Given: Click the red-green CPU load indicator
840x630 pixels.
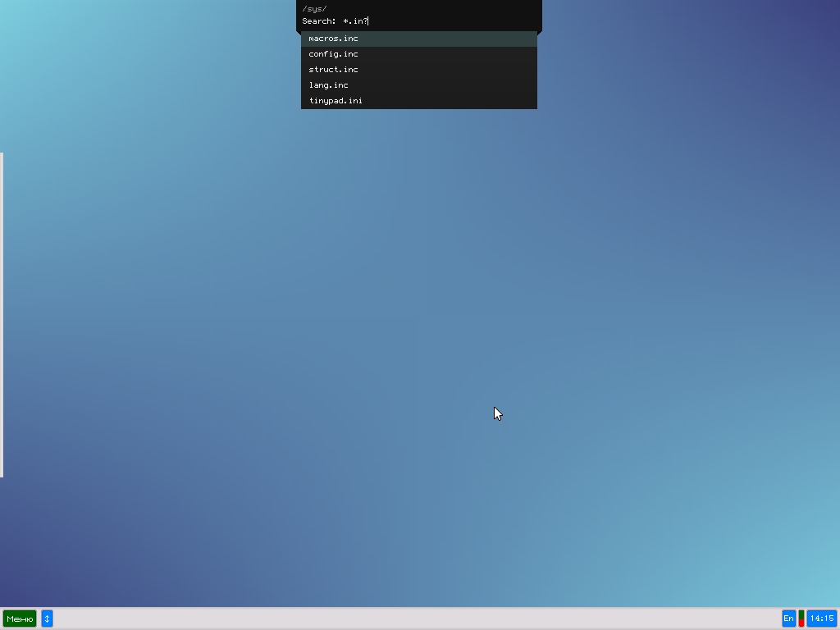Looking at the screenshot, I should click(801, 619).
